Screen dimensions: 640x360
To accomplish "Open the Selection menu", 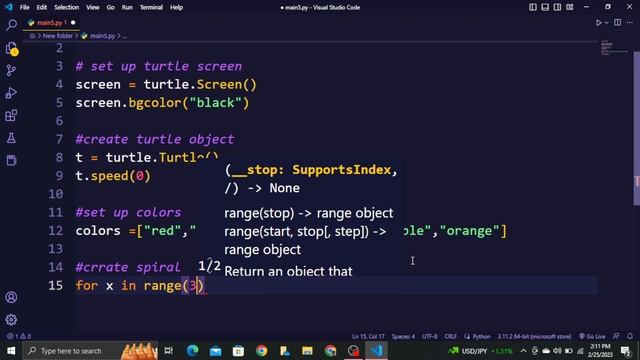I will point(67,7).
